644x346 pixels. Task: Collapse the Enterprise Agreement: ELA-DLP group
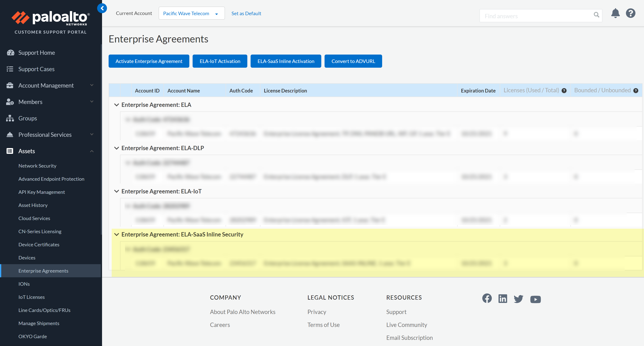[x=117, y=148]
